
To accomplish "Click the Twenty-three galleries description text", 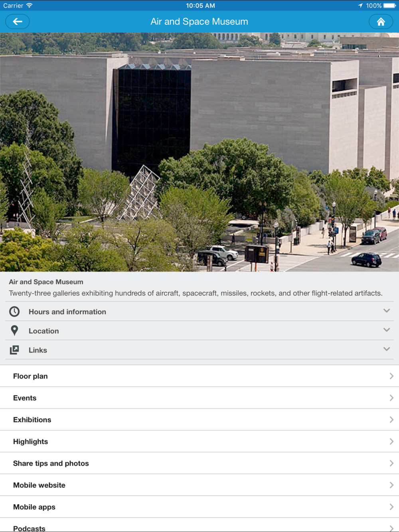I will point(196,293).
